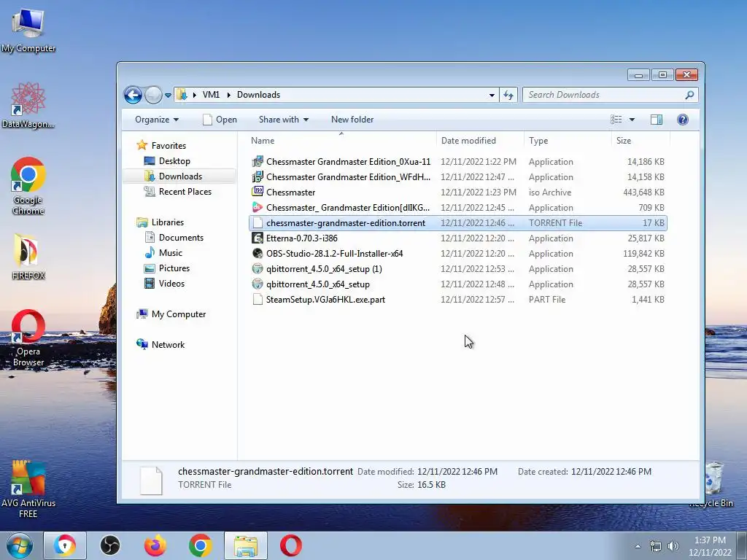Click File Explorer icon in taskbar
The image size is (747, 560).
pos(246,545)
